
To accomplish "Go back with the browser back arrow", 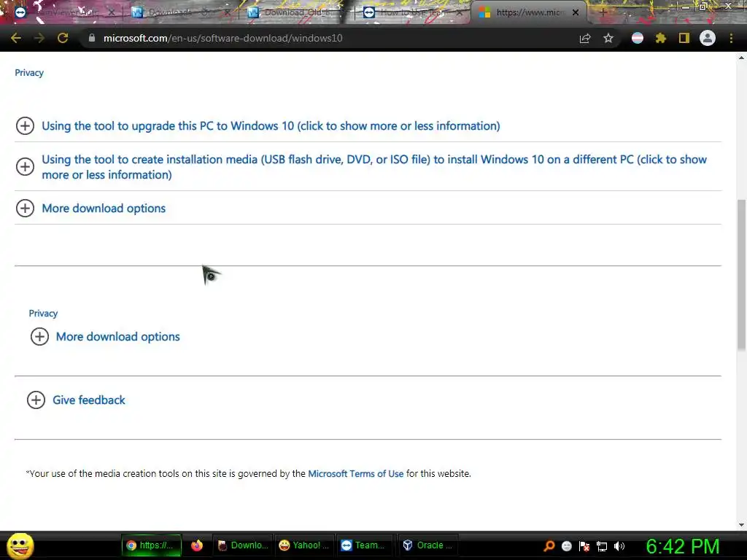I will coord(16,38).
